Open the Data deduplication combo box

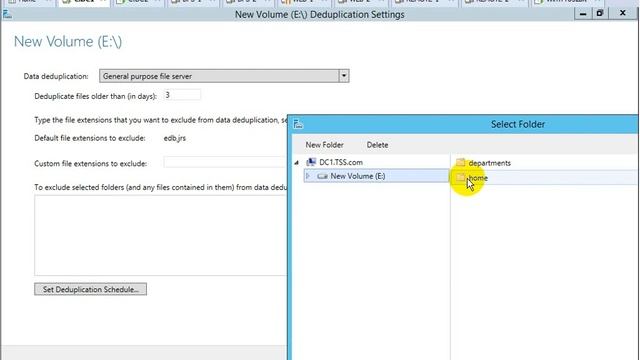[224, 76]
